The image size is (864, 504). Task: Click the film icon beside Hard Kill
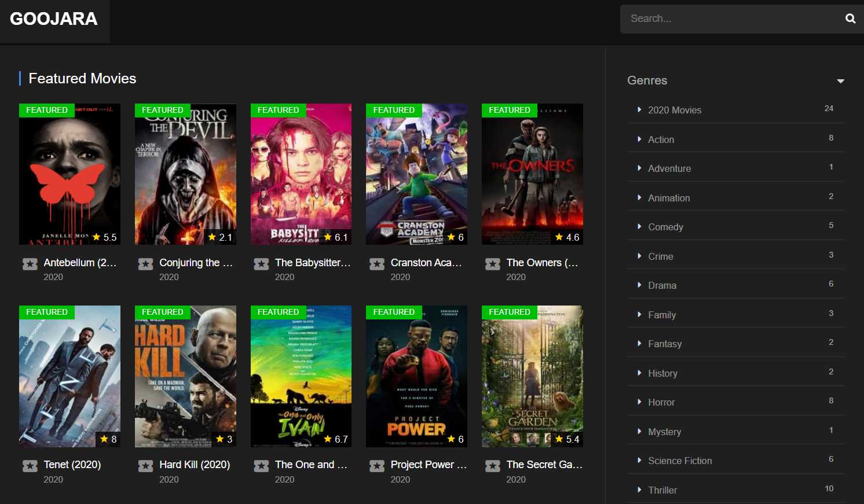point(146,466)
